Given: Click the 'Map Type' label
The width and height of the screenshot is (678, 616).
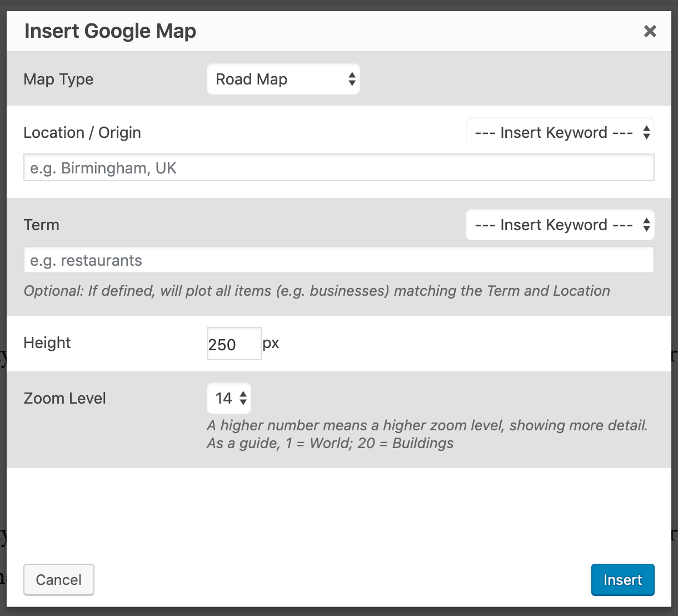Looking at the screenshot, I should (x=58, y=80).
